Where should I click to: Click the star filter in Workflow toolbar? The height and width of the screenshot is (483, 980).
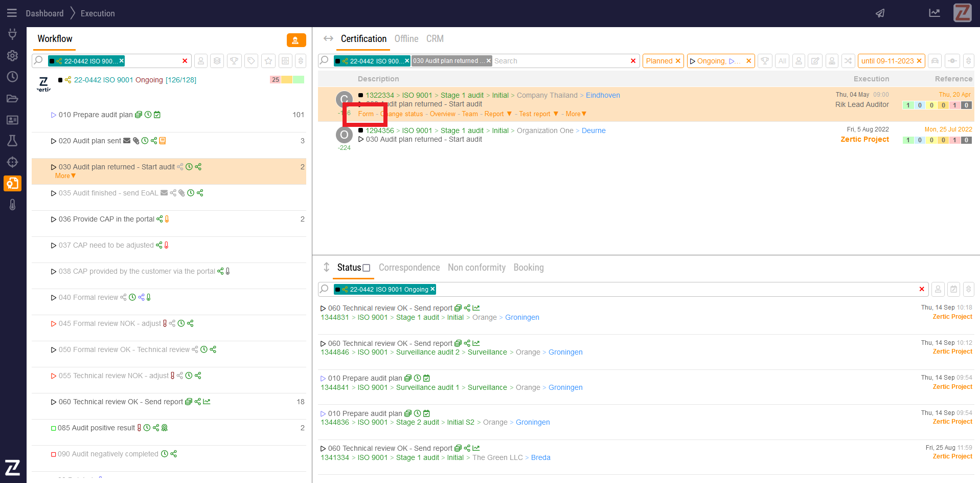coord(268,61)
